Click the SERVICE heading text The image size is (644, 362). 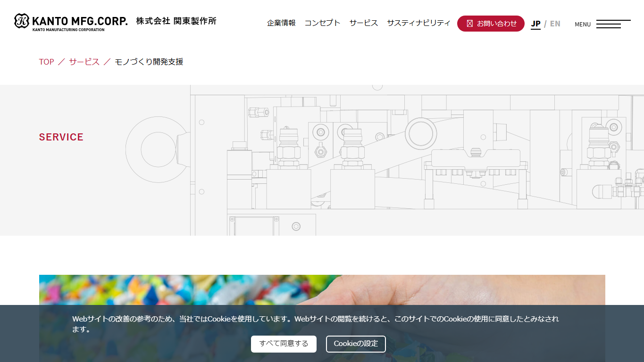pyautogui.click(x=61, y=137)
